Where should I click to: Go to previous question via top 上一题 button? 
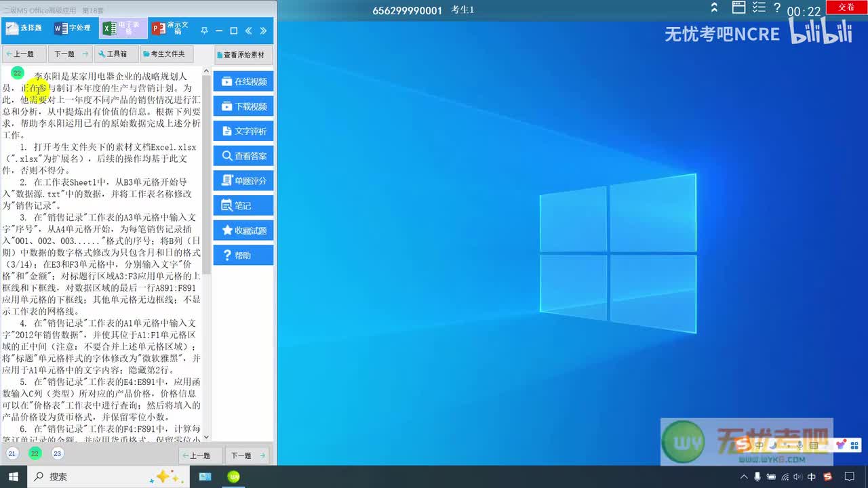click(24, 54)
